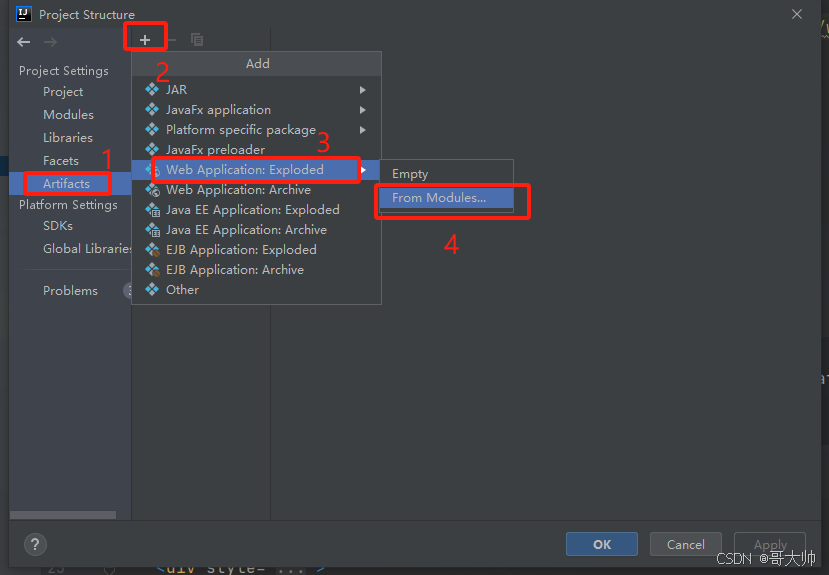
Task: Click the OK button
Action: (602, 544)
